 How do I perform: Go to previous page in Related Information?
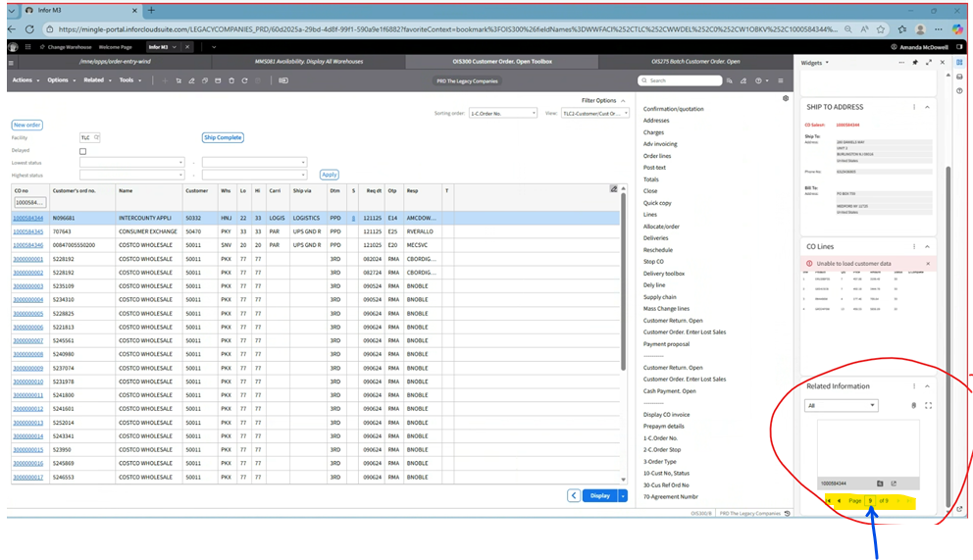(839, 500)
